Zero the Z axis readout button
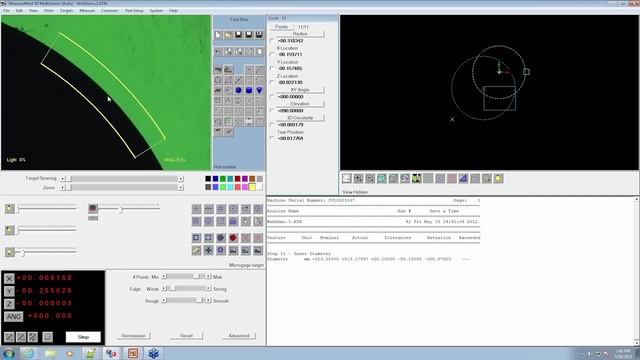Image resolution: width=640 pixels, height=360 pixels. click(9, 304)
